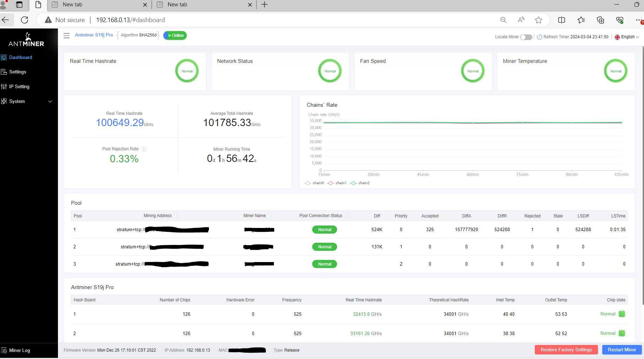Open a new browser tab with plus
644x359 pixels.
tap(264, 5)
